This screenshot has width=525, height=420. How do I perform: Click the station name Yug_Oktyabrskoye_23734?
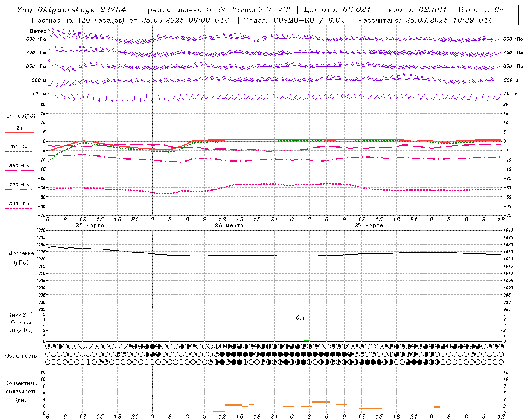click(x=71, y=10)
